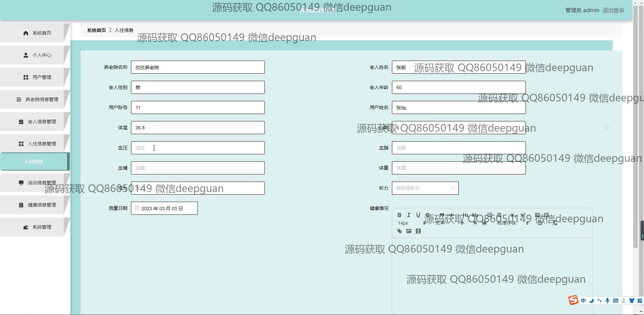
Task: Open the text color picker
Action: tap(475, 223)
